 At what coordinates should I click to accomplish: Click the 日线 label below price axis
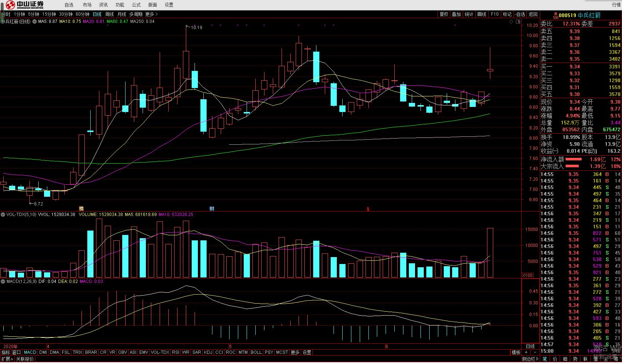click(x=530, y=346)
